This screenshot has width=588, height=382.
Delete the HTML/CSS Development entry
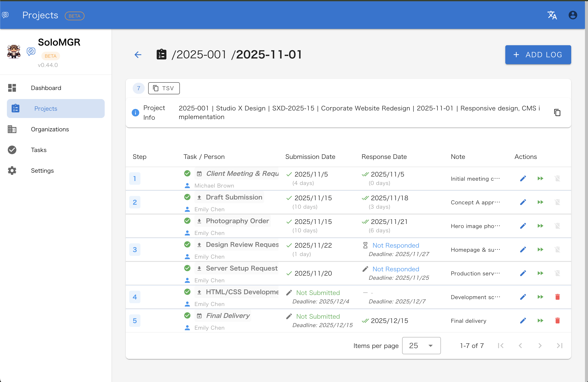click(558, 297)
